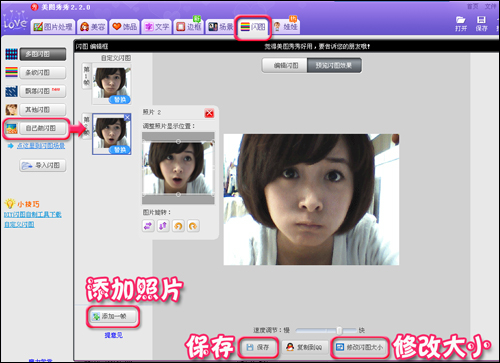This screenshot has height=363, width=500.
Task: Select the 条纹闪图 rainbow stripe icon
Action: (11, 72)
